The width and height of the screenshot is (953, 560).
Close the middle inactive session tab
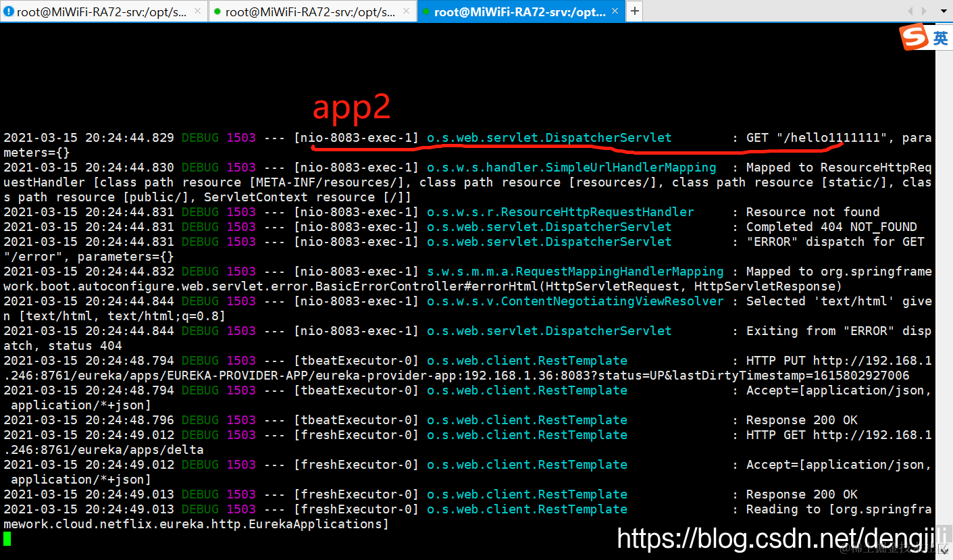click(x=405, y=11)
